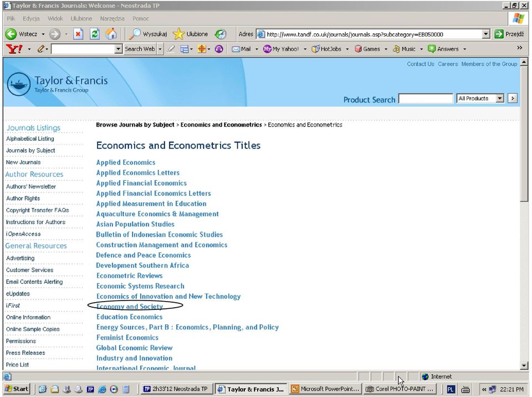Open Games toolbar button
The height and width of the screenshot is (397, 532).
(x=367, y=49)
